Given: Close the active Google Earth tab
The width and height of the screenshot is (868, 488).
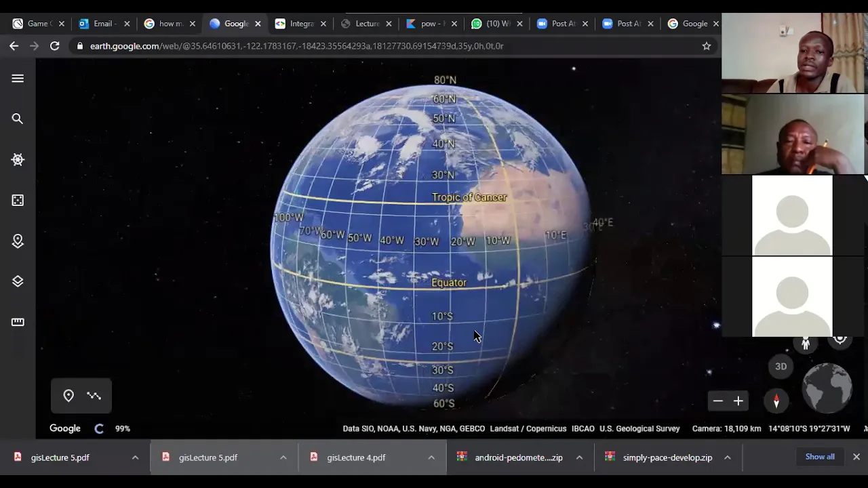Looking at the screenshot, I should tap(258, 24).
